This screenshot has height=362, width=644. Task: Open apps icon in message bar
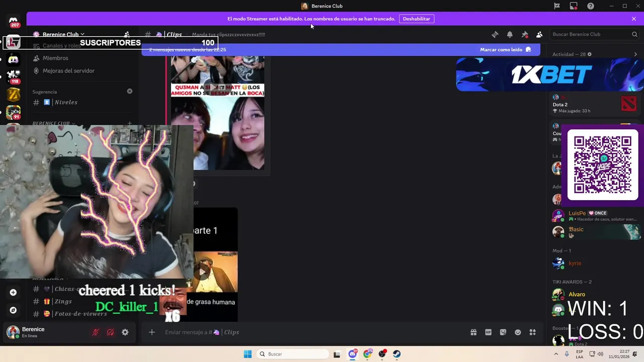[x=533, y=332]
